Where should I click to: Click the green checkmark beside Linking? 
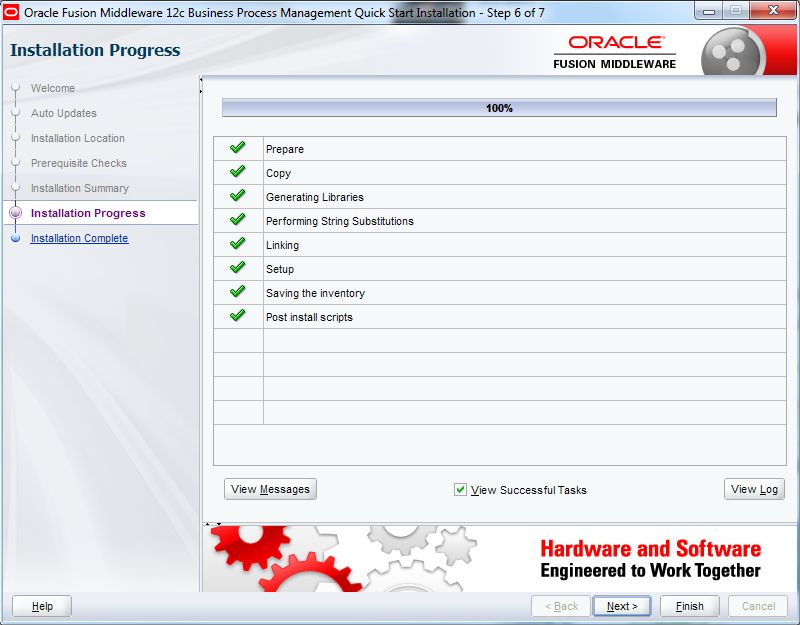click(237, 243)
